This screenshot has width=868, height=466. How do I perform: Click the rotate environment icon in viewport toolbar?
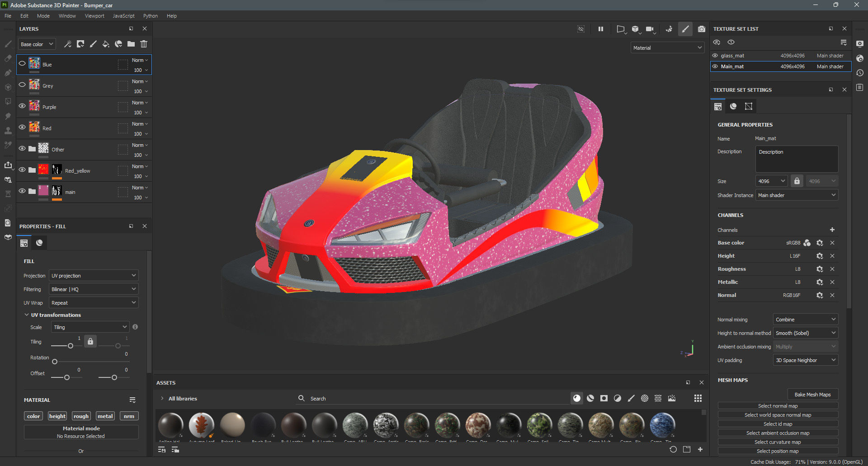669,29
